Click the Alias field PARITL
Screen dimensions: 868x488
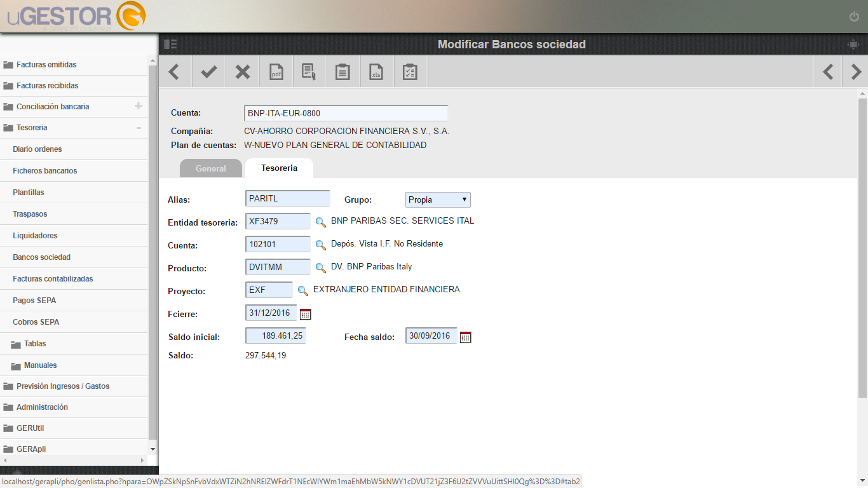[x=288, y=198]
